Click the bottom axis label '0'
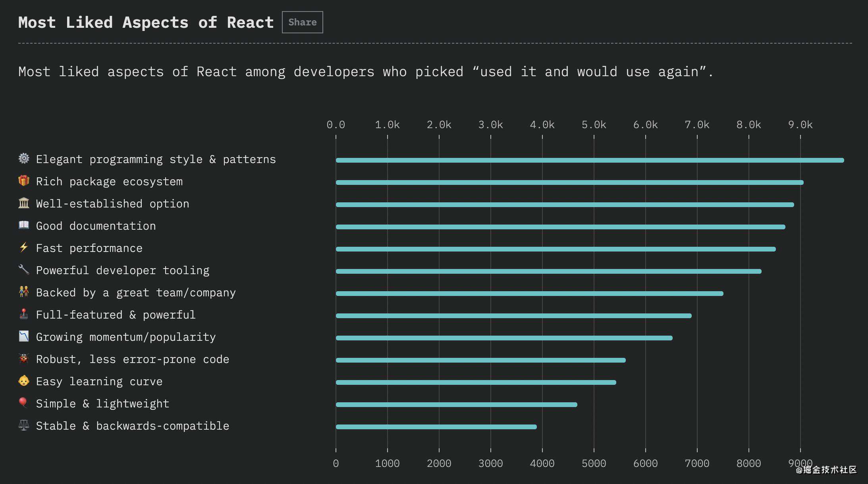This screenshot has width=868, height=484. [336, 463]
